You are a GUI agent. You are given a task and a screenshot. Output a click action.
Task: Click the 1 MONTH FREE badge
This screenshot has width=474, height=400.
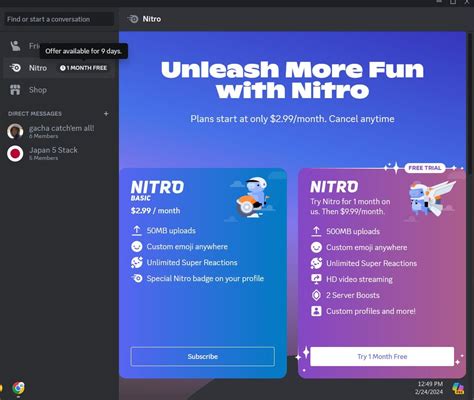(x=83, y=68)
